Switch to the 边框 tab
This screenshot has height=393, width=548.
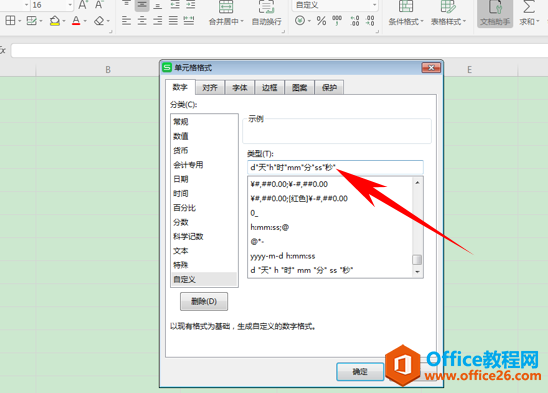[x=269, y=87]
